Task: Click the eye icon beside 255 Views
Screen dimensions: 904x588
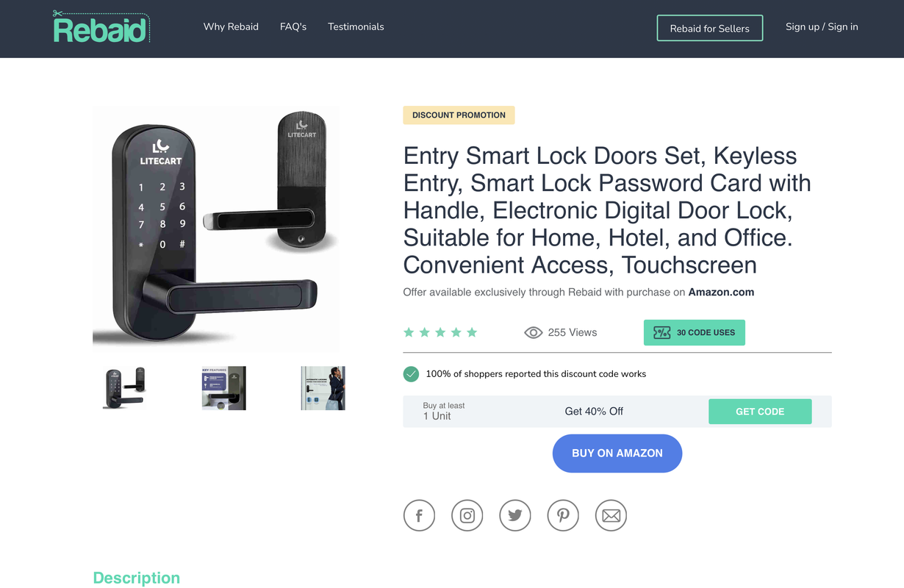Action: pyautogui.click(x=534, y=332)
